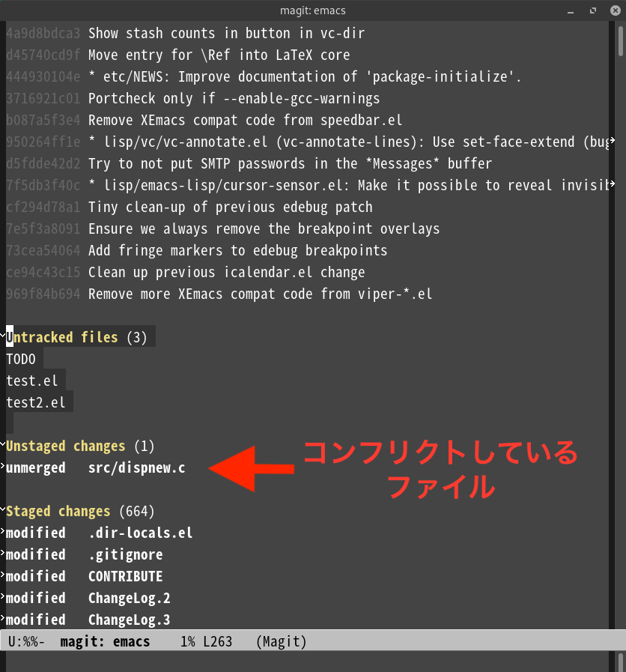The width and height of the screenshot is (626, 672).
Task: Click ChangeLog.3 file name
Action: (130, 620)
